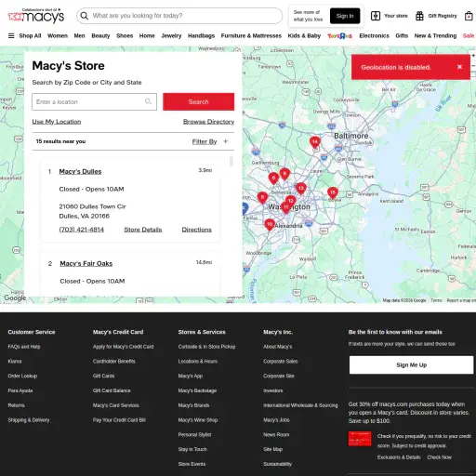Open the Home menu
The width and height of the screenshot is (476, 476).
pyautogui.click(x=147, y=35)
